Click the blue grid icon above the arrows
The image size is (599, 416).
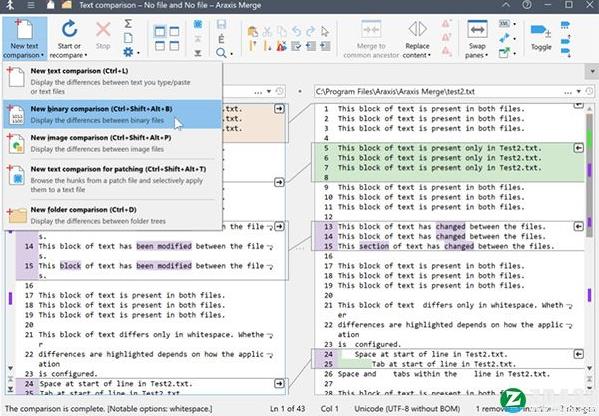coord(198,24)
